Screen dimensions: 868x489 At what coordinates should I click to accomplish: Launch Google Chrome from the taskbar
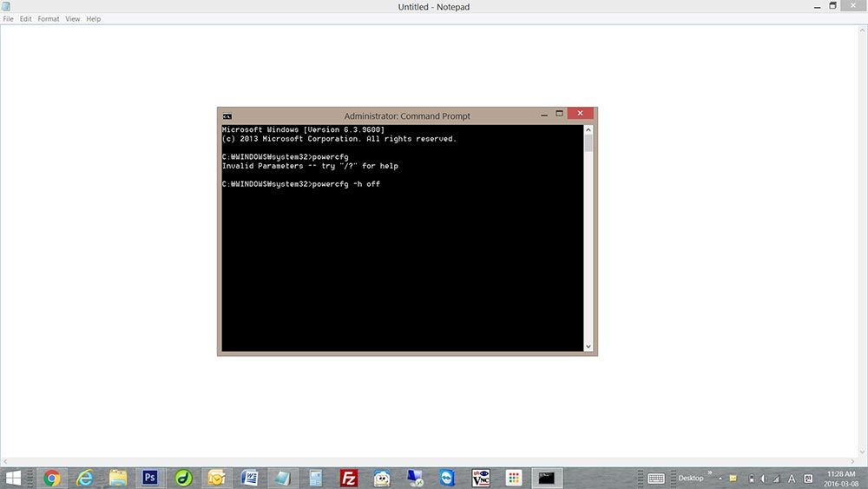tap(51, 478)
